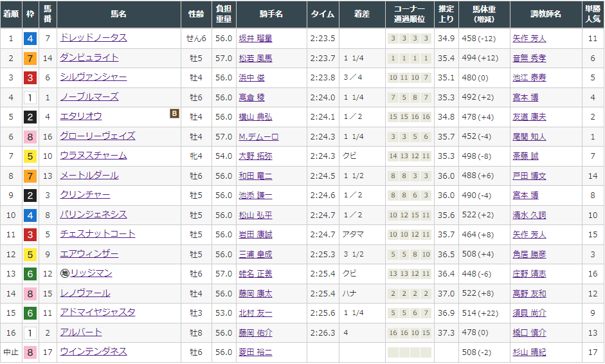Click trainer 戸田 博文 link

point(529,176)
